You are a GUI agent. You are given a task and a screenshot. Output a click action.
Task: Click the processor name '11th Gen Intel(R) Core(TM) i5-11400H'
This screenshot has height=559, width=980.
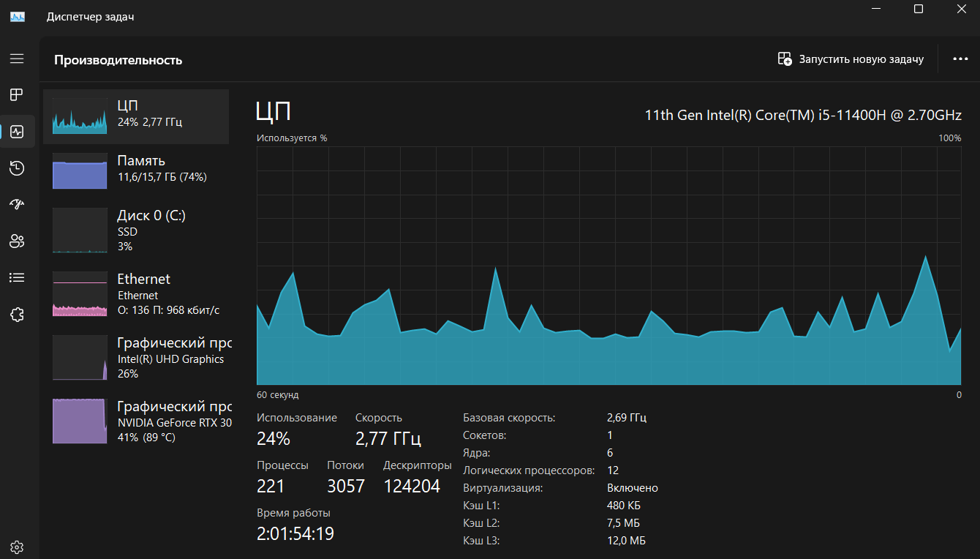point(803,115)
